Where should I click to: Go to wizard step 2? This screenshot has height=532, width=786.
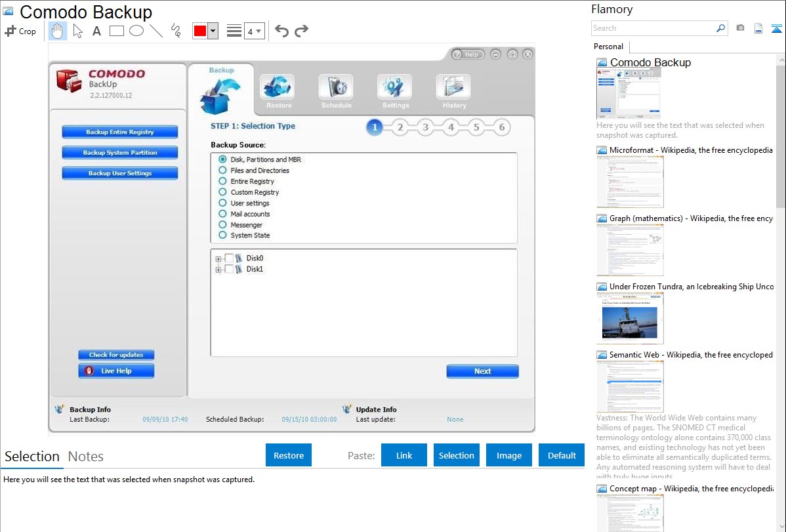(400, 127)
